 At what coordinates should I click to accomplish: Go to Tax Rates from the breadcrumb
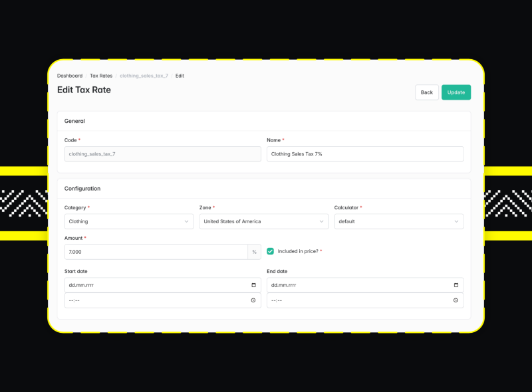(101, 76)
